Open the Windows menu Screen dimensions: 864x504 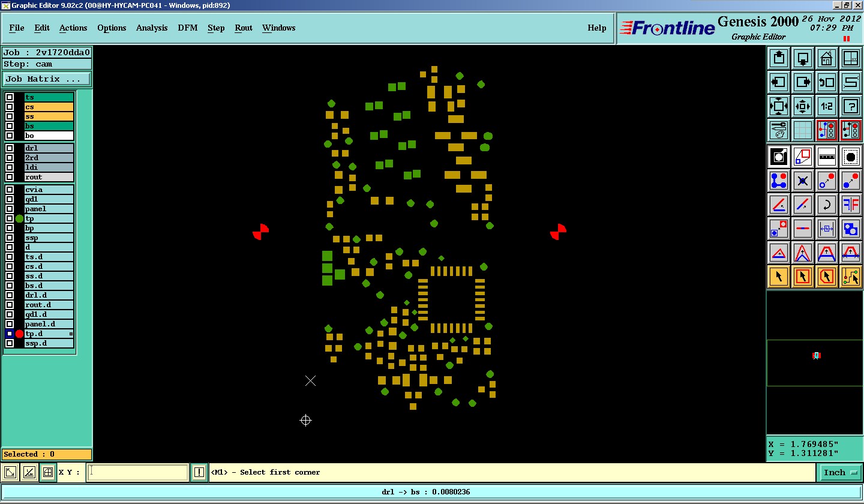coord(279,28)
